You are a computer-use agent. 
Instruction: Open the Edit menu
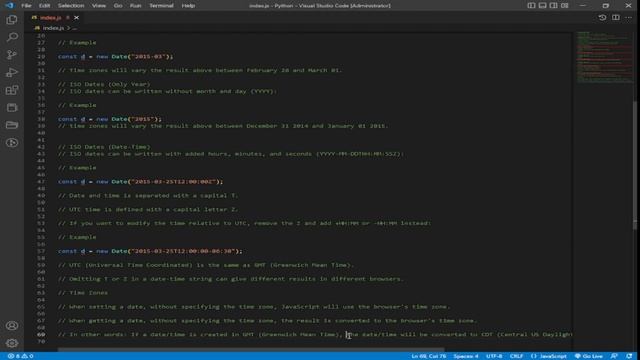click(x=44, y=5)
